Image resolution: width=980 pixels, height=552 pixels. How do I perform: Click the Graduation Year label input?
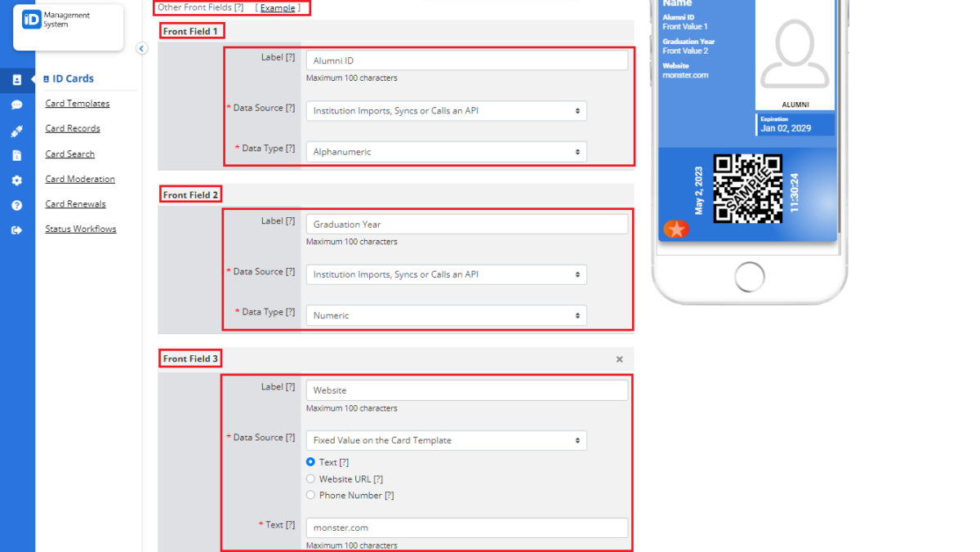coord(467,224)
